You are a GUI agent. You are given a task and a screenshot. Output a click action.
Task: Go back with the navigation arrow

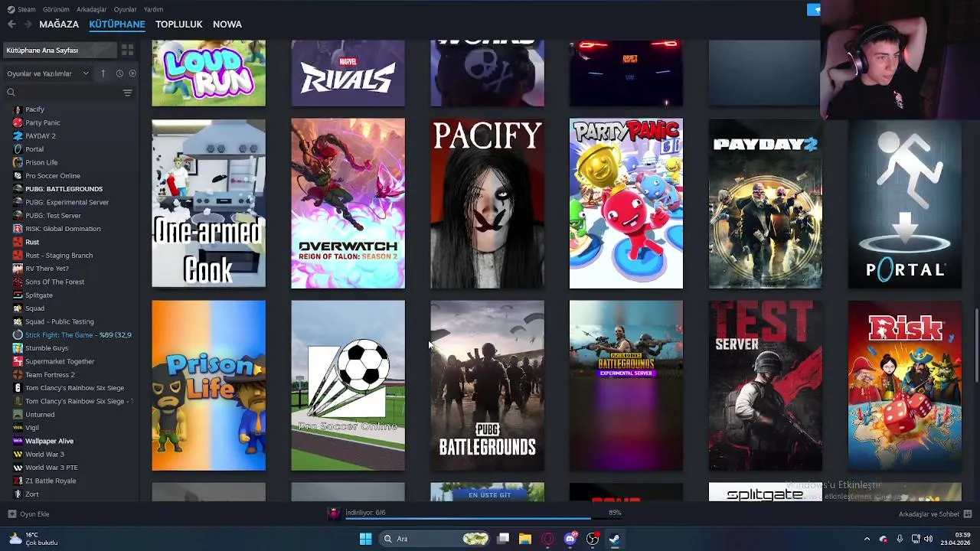[x=11, y=24]
